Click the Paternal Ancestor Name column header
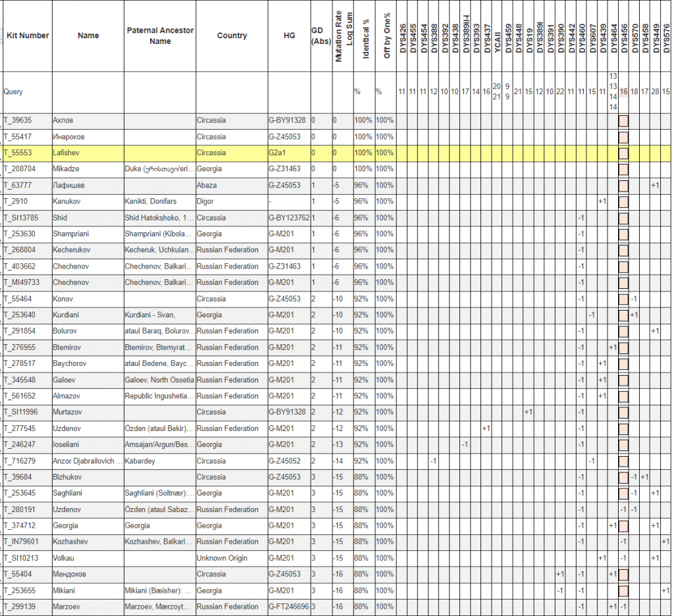Image resolution: width=674 pixels, height=616 pixels. tap(160, 36)
